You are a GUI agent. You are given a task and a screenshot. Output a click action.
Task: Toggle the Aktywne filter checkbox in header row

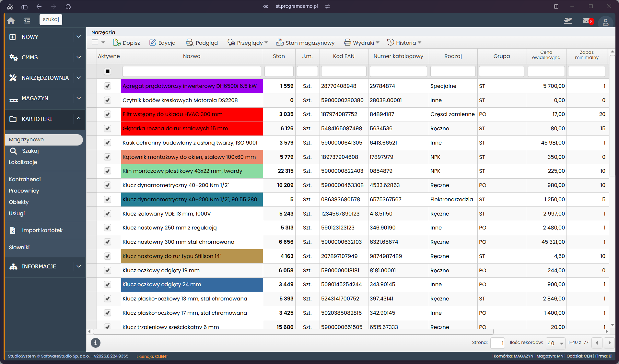[x=108, y=71]
